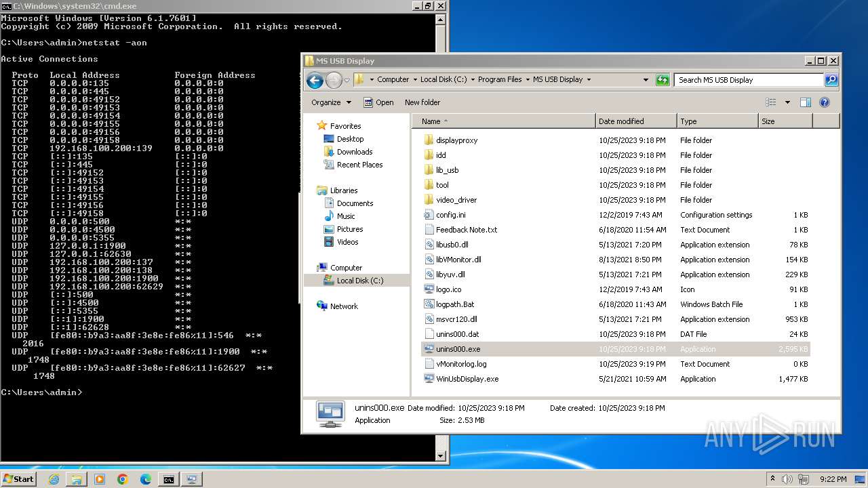This screenshot has height=488, width=868.
Task: Open Chrome from taskbar
Action: [123, 479]
